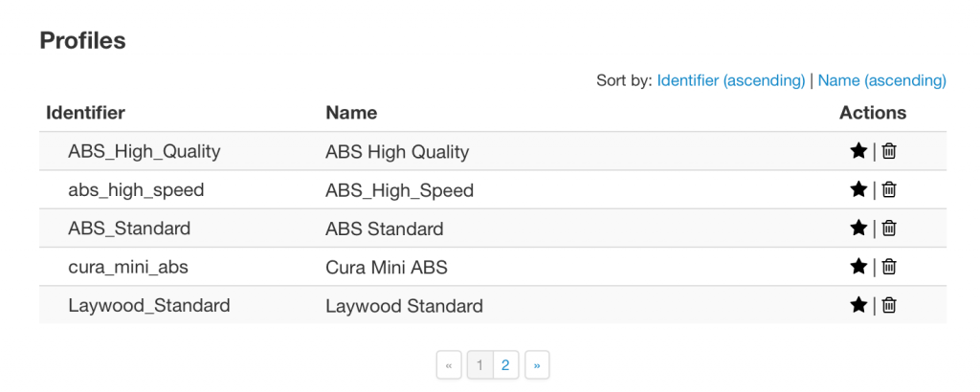The height and width of the screenshot is (392, 980).
Task: Click the ABS_High_Speed profile name
Action: click(399, 190)
